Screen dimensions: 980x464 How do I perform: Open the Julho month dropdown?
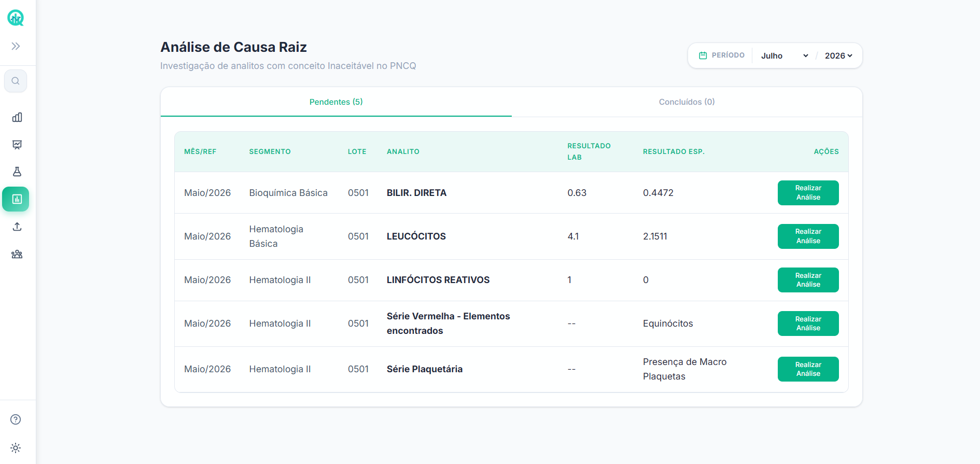(785, 55)
